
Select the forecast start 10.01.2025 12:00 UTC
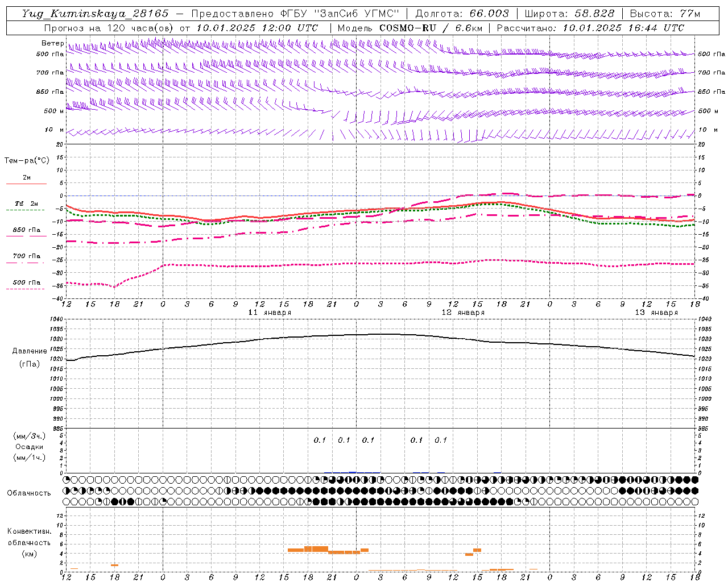(x=257, y=28)
